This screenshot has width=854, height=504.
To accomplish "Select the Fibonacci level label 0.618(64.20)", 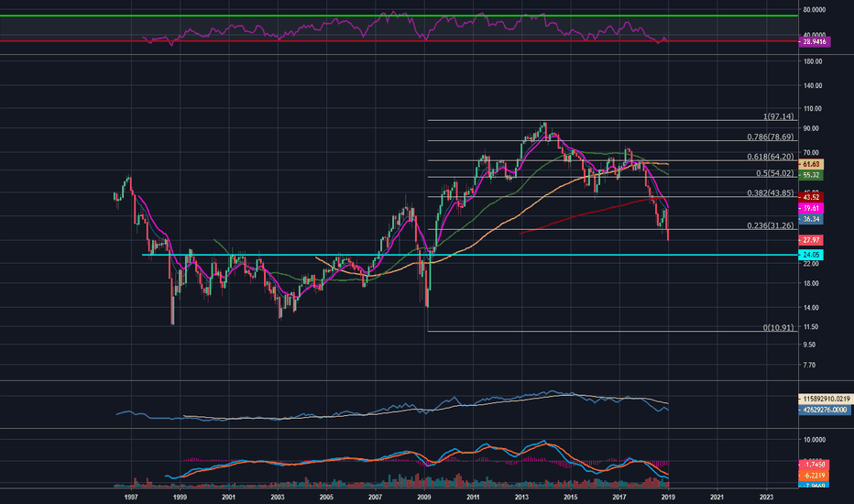I will click(770, 157).
